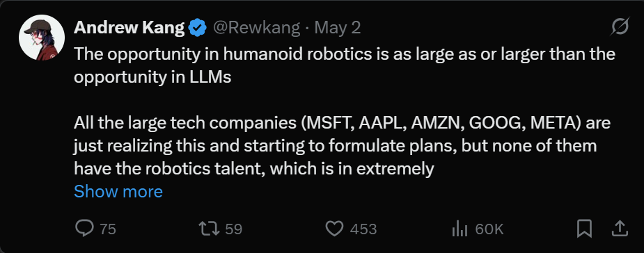The image size is (644, 253).
Task: Visit the @Rewkang handle link
Action: 256,28
